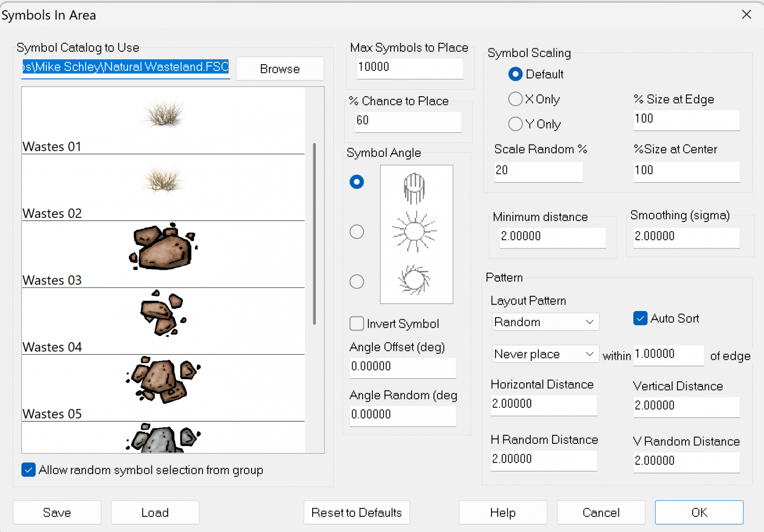764x532 pixels.
Task: Select the X Only scaling radio button
Action: (515, 99)
